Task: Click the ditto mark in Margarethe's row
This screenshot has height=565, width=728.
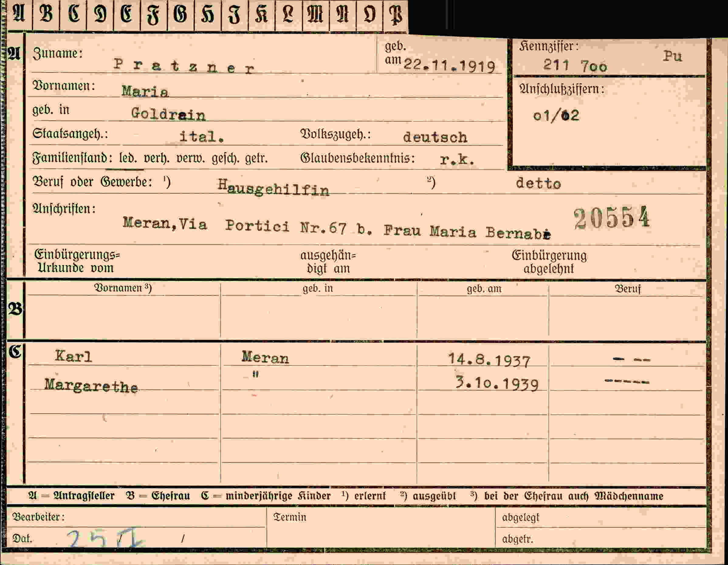Action: (x=255, y=374)
